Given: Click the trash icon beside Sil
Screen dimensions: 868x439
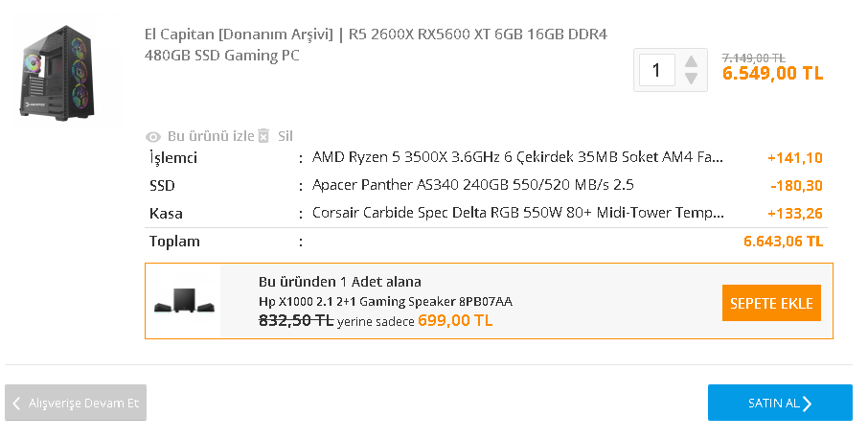Looking at the screenshot, I should coord(264,136).
